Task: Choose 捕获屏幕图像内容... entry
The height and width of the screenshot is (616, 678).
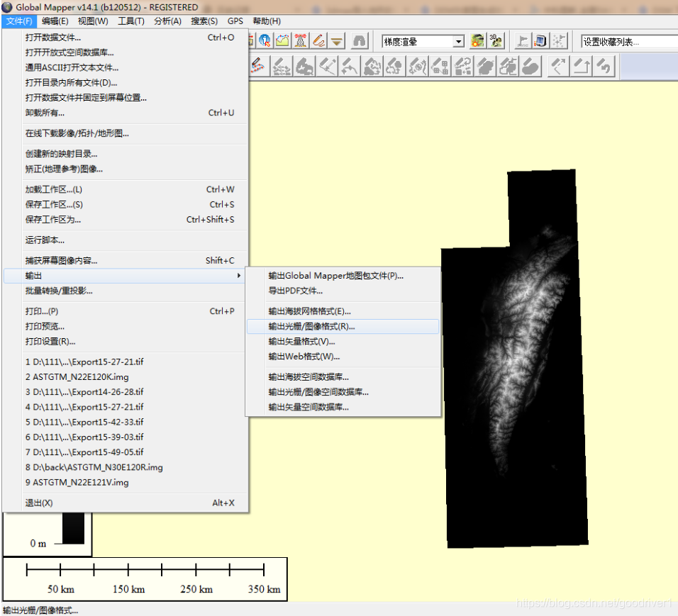Action: tap(126, 261)
